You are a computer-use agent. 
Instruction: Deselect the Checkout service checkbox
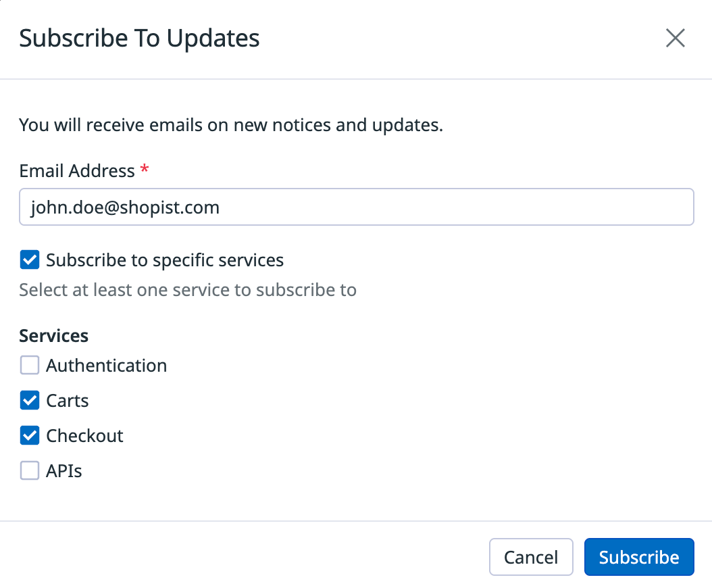(30, 436)
